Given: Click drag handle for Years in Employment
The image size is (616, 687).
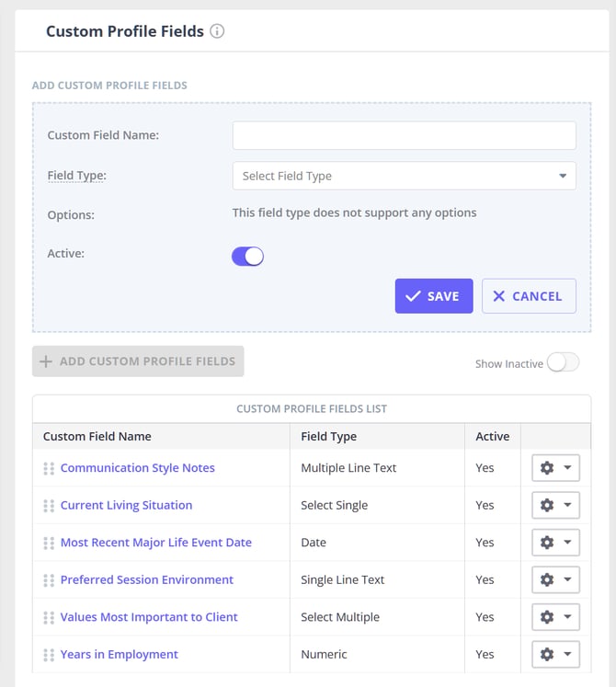Looking at the screenshot, I should 49,655.
